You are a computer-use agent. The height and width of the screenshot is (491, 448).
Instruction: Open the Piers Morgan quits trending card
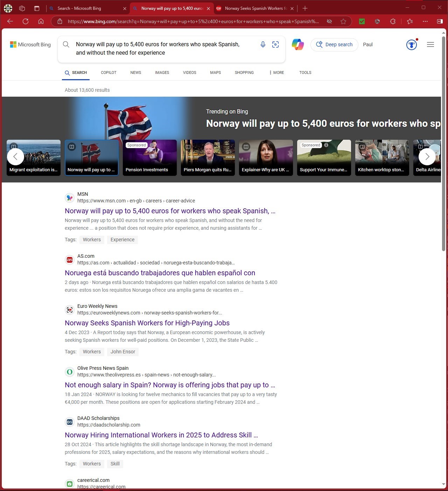[x=208, y=158]
